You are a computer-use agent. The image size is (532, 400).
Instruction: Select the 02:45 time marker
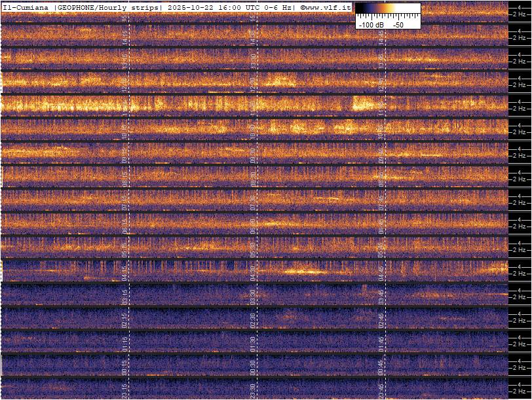click(381, 318)
